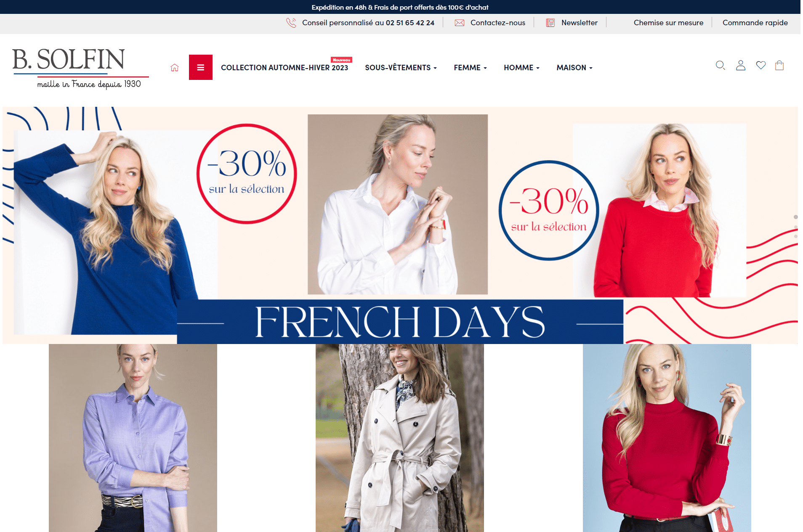Click the newspaper icon beside Newsletter

click(x=550, y=23)
